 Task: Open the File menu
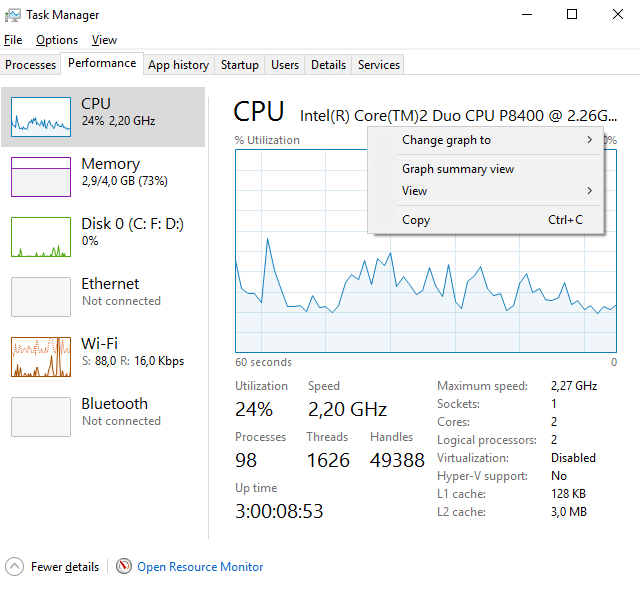(13, 40)
